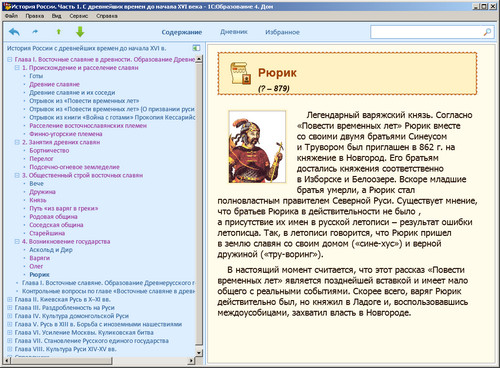Image resolution: width=500 pixels, height=368 pixels.
Task: Open the Рюрик portrait illustration
Action: point(257,147)
